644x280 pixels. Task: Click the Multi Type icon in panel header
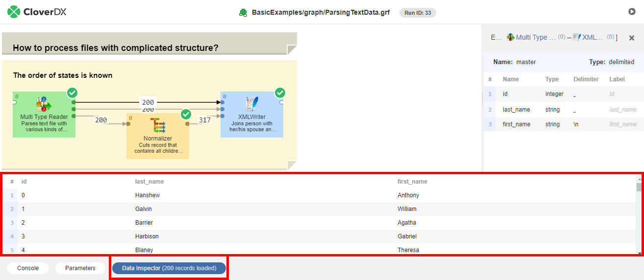511,37
